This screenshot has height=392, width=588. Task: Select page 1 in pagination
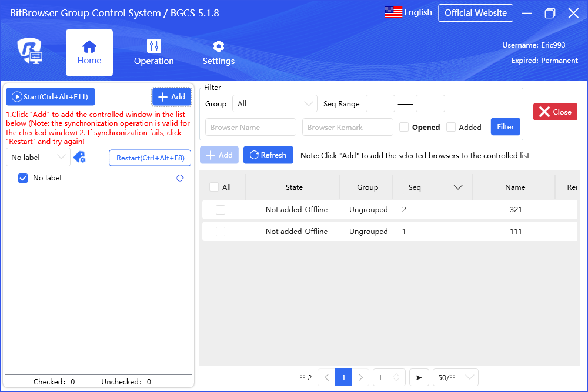pos(343,377)
